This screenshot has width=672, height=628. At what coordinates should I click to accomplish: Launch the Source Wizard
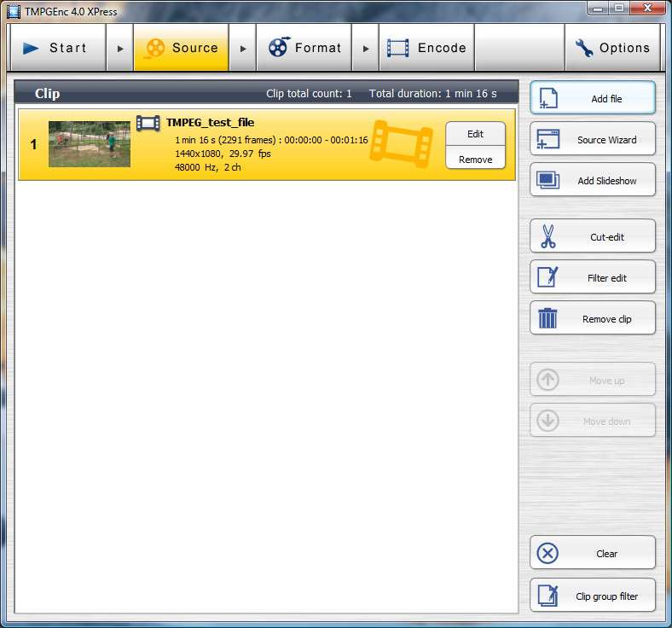click(593, 139)
